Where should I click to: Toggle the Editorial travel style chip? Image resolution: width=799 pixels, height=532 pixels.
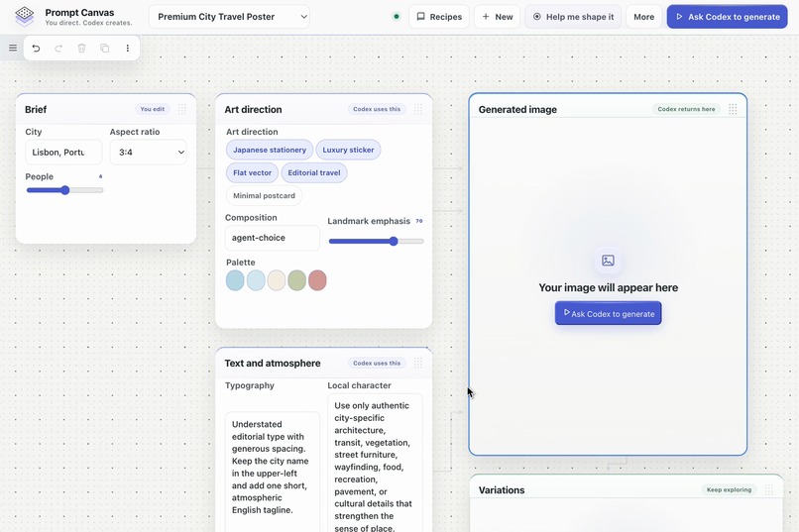pos(314,172)
